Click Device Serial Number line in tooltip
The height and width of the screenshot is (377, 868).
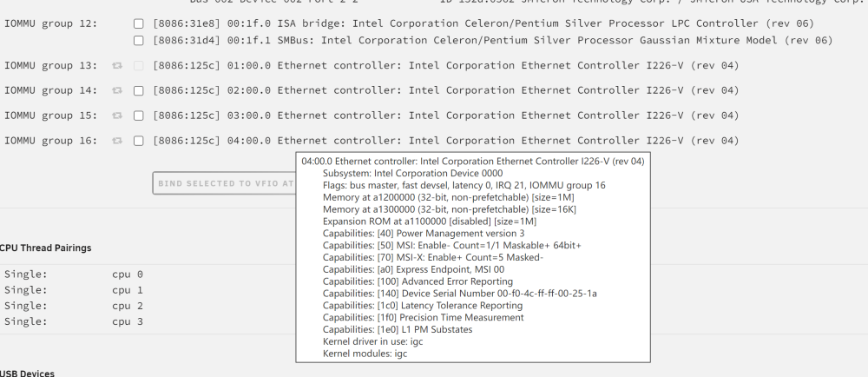(459, 294)
